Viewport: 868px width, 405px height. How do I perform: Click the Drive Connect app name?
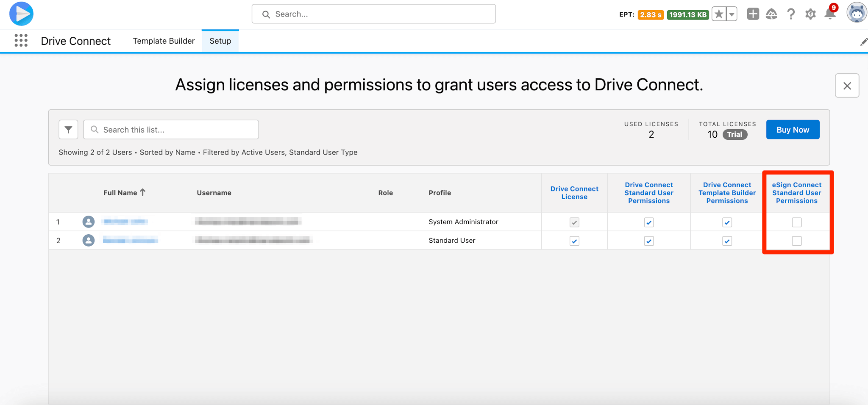(x=75, y=41)
